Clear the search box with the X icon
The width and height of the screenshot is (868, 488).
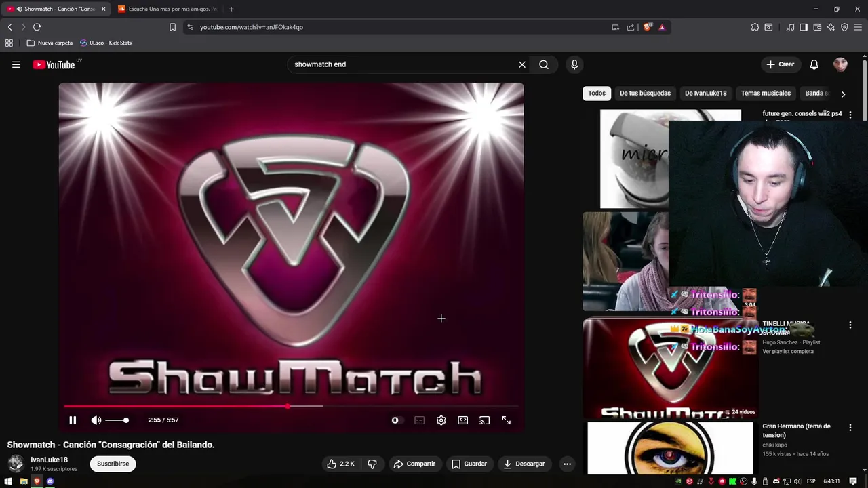tap(522, 64)
